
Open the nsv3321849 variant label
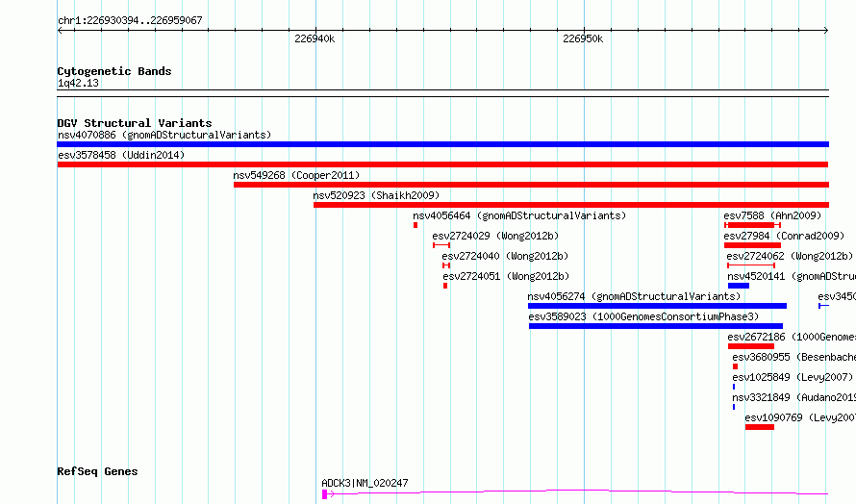pyautogui.click(x=793, y=397)
